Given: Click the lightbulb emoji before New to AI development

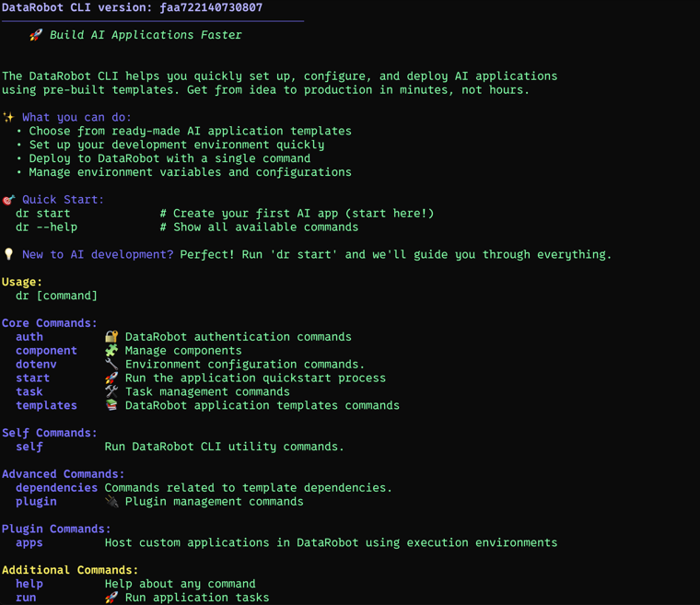Looking at the screenshot, I should (8, 254).
